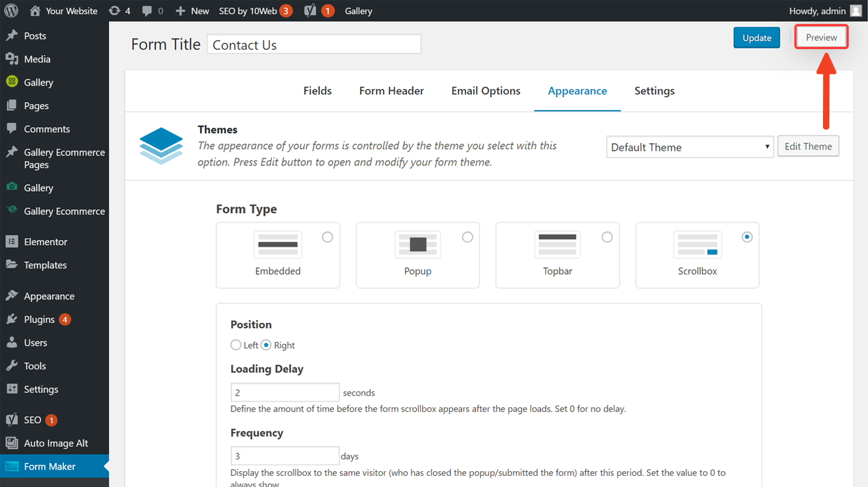
Task: Click the Frequency days input field
Action: (x=285, y=455)
